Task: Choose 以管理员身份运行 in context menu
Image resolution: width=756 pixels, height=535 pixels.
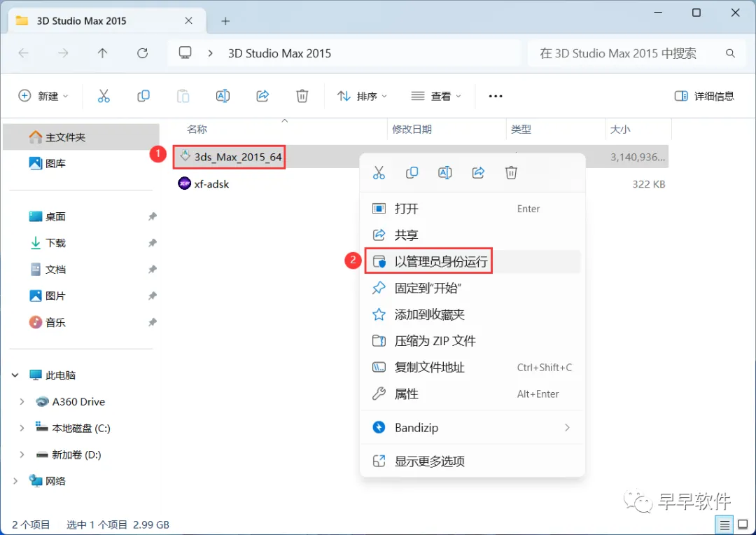Action: pos(472,261)
